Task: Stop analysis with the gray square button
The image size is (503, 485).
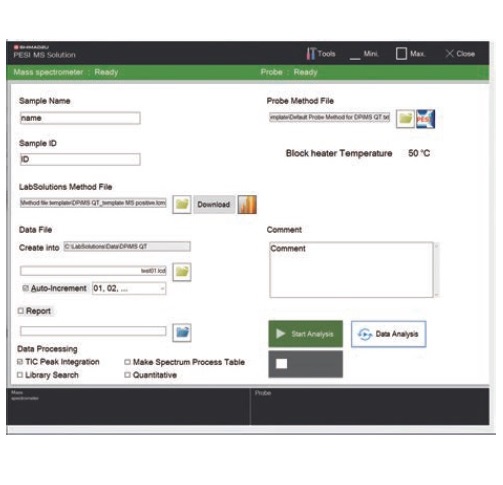Action: pos(305,364)
